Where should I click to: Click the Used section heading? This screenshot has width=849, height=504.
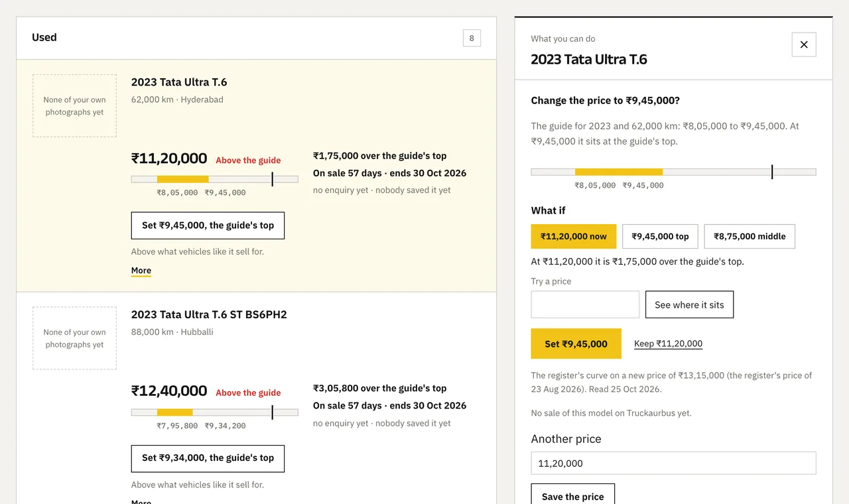[x=44, y=38]
